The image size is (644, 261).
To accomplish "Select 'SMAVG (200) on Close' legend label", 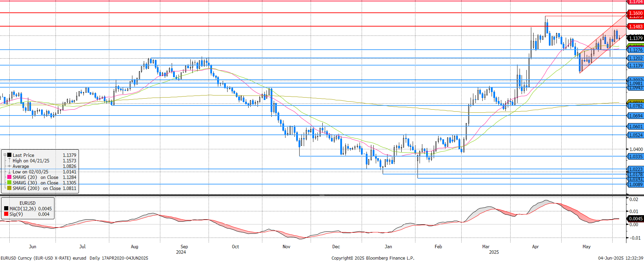I will pos(37,188).
